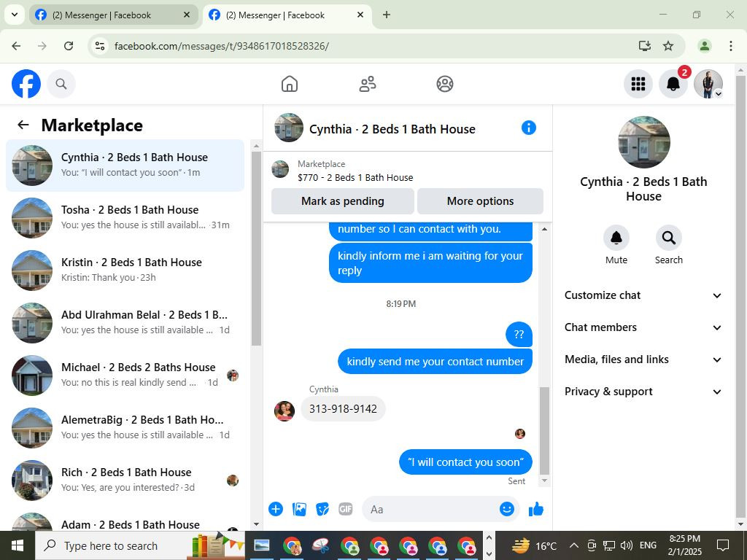Reload the page
This screenshot has width=747, height=560.
(x=69, y=46)
